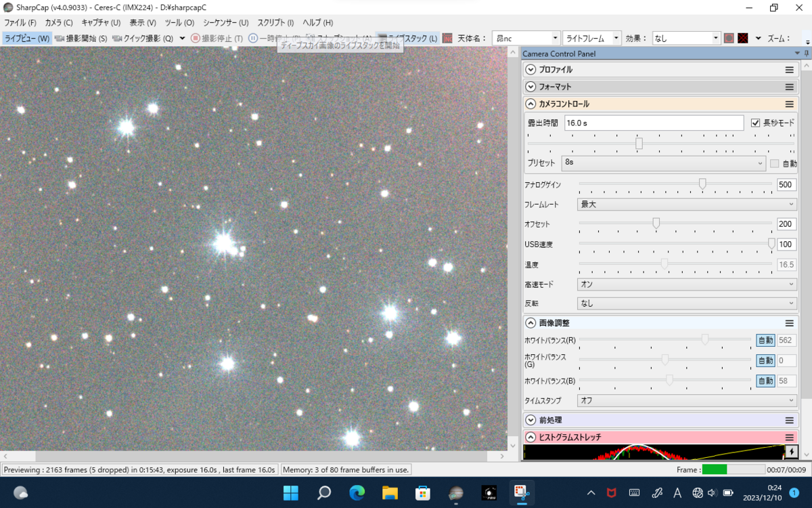This screenshot has height=508, width=812.
Task: Open the 画像調整 section hamburger menu
Action: click(789, 323)
